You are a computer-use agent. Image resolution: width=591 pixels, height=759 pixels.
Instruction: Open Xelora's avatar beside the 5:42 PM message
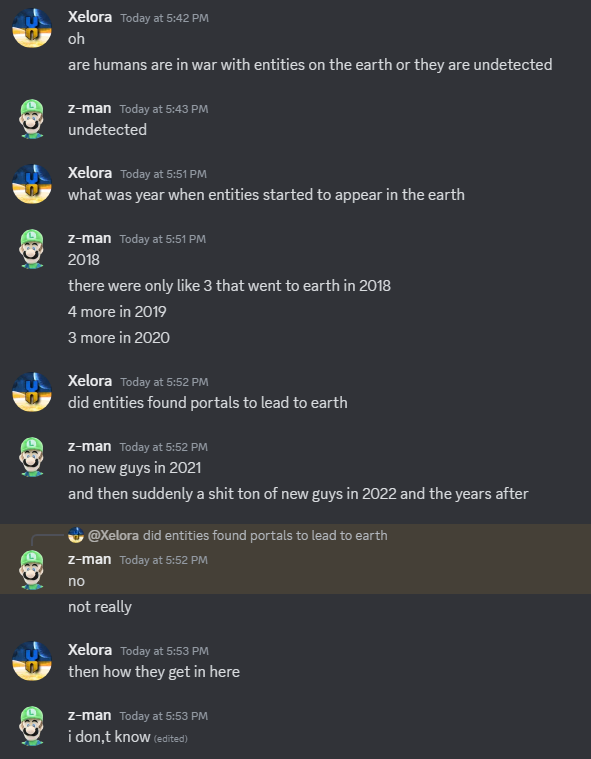coord(32,28)
